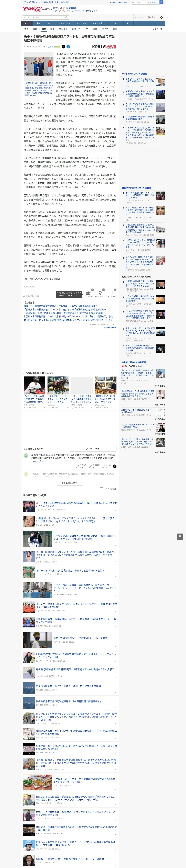Click the KOREA WAVE publisher logo
The image size is (186, 868).
(104, 47)
